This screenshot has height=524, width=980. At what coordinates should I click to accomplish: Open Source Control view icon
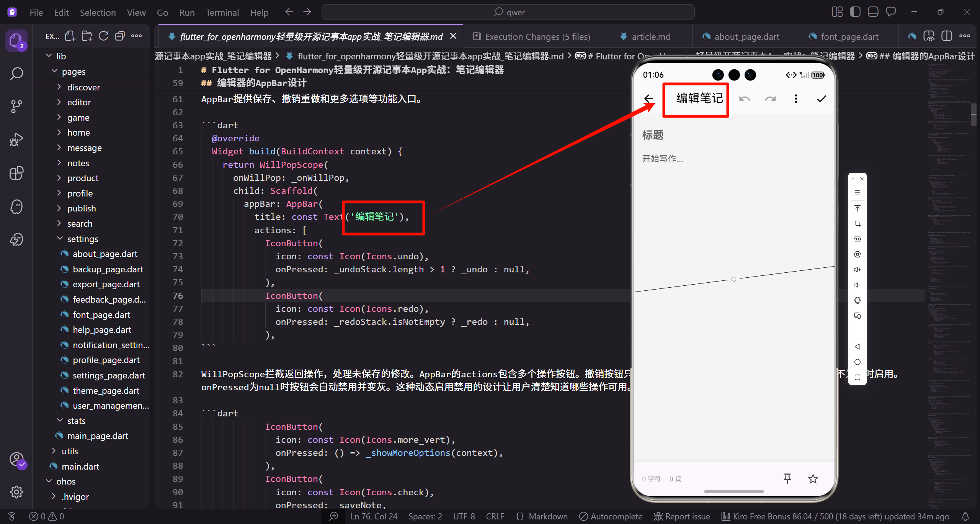[x=16, y=106]
